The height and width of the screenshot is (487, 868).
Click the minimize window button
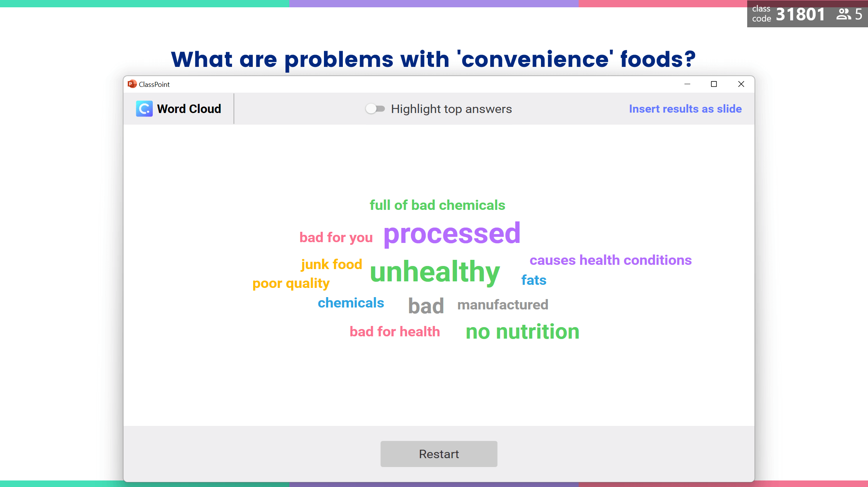tap(688, 84)
